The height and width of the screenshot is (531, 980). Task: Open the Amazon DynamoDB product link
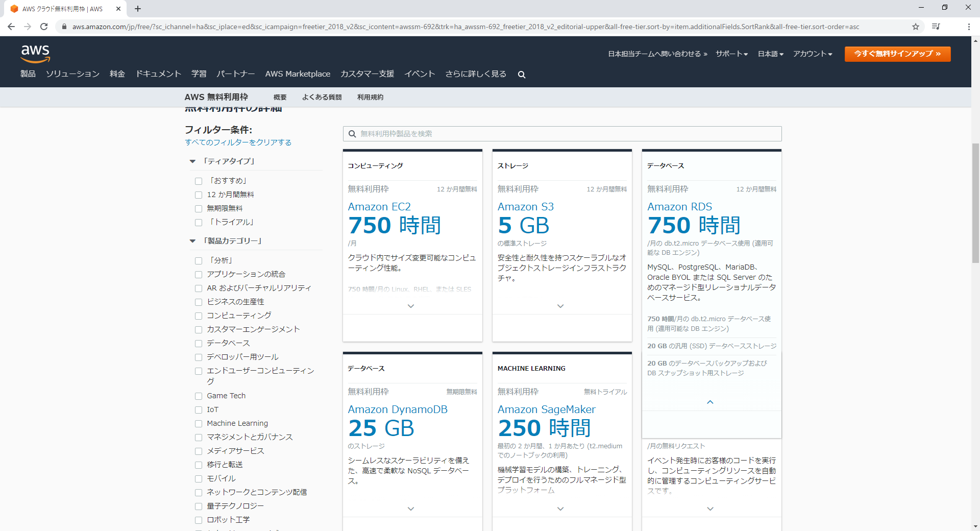pyautogui.click(x=398, y=409)
